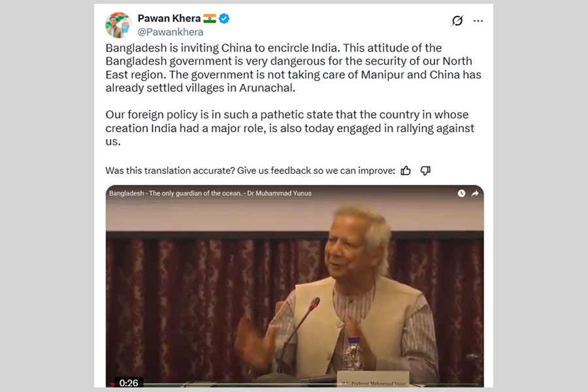Viewport: 588px width, 392px height.
Task: Mark translation inaccurate with thumbs down
Action: coord(425,171)
